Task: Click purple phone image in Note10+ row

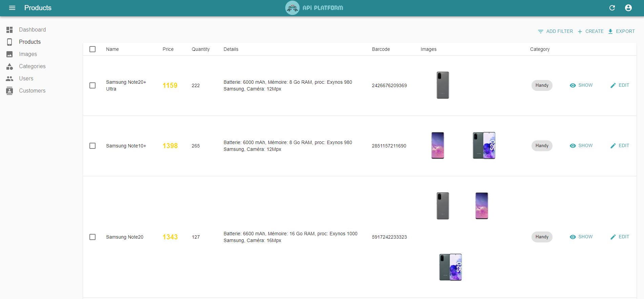Action: pyautogui.click(x=438, y=145)
